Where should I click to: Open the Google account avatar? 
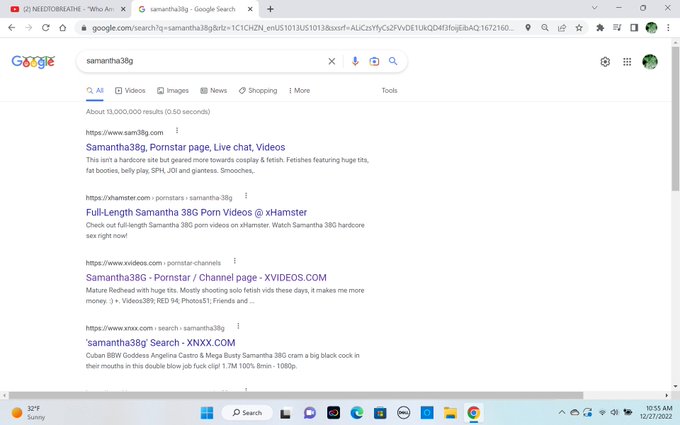(650, 62)
